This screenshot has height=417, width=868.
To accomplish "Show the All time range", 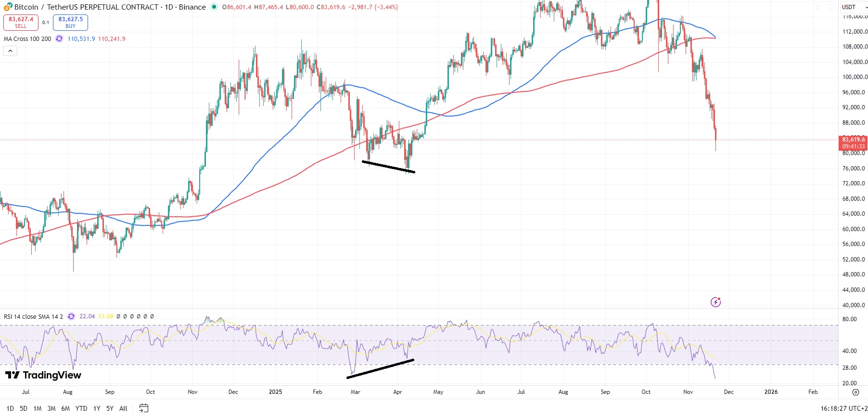I will point(123,408).
